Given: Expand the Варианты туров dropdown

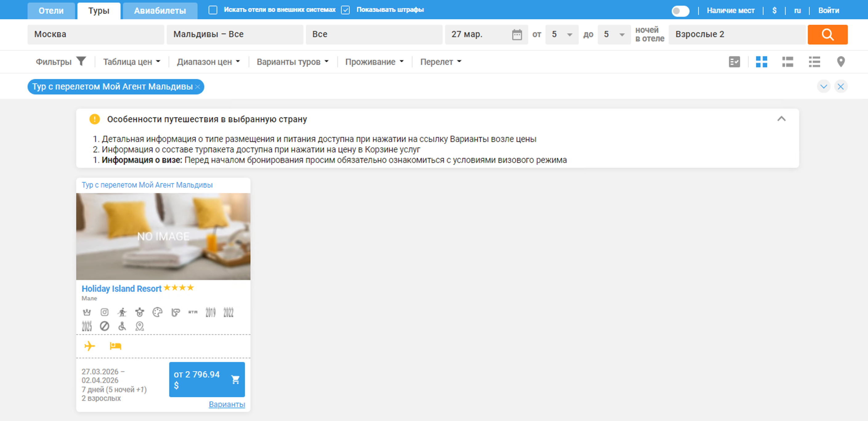Looking at the screenshot, I should coord(292,62).
